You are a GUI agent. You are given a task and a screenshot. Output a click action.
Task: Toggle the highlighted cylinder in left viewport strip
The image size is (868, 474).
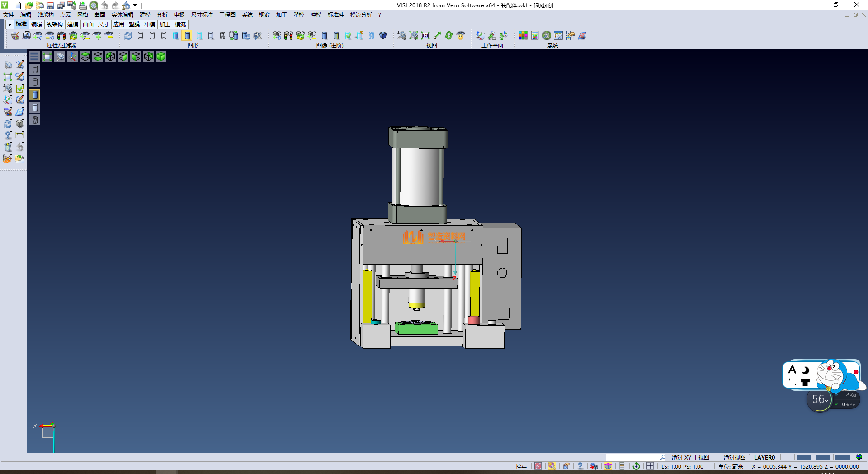coord(35,95)
